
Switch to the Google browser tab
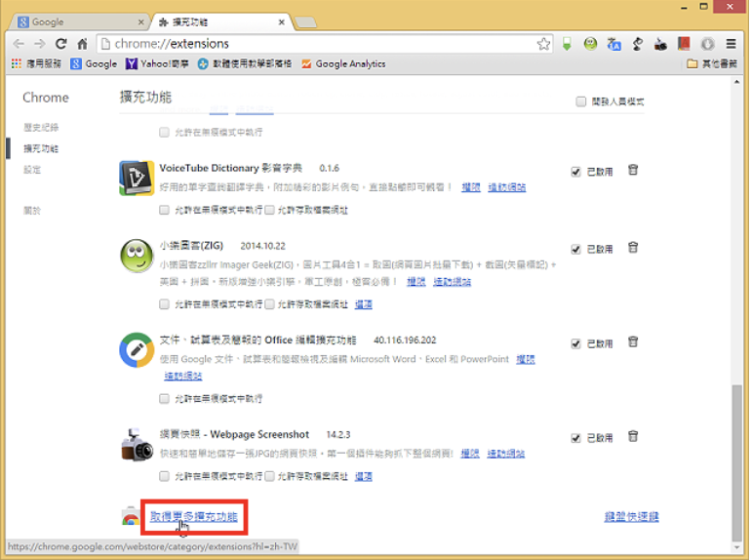coord(79,22)
